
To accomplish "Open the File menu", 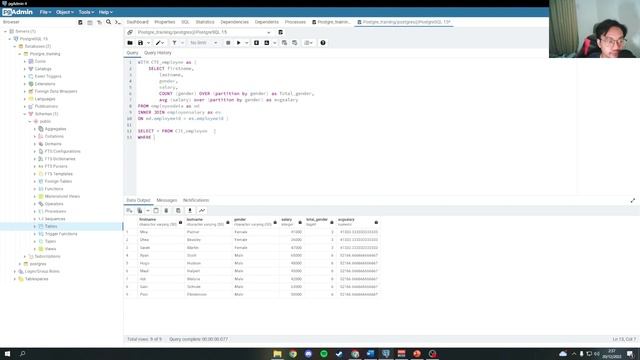I will tap(45, 12).
